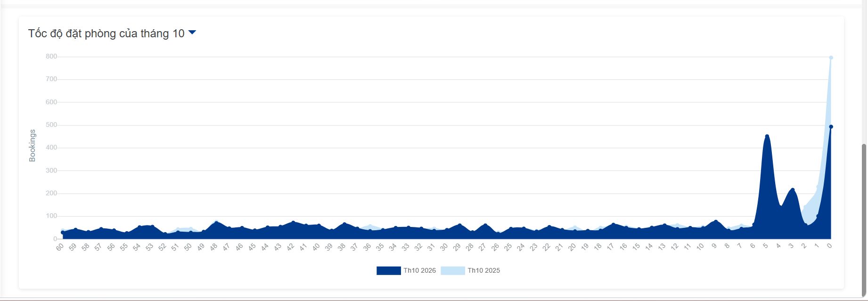Screen dimensions: 868x301
Task: Click the "22" x-axis day label
Action: 547,247
